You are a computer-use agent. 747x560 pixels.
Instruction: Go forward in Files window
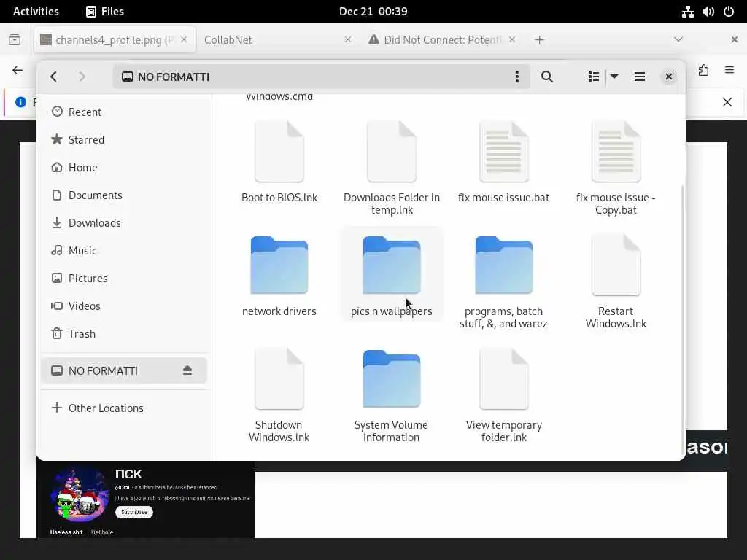point(82,77)
